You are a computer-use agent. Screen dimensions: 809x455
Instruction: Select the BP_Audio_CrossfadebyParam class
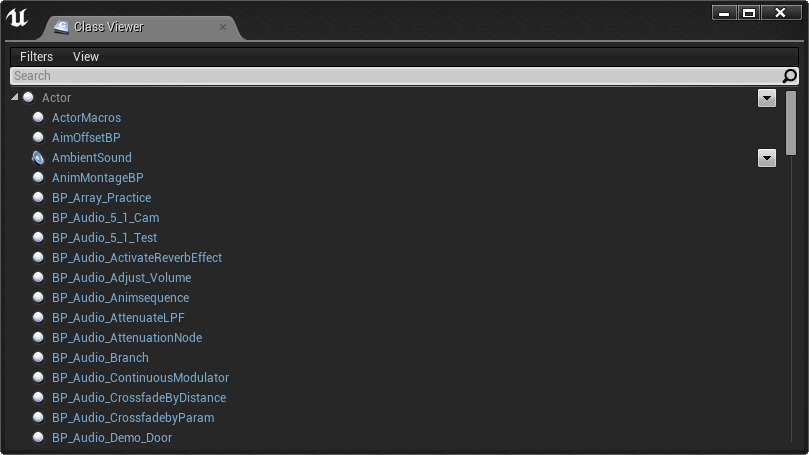133,417
